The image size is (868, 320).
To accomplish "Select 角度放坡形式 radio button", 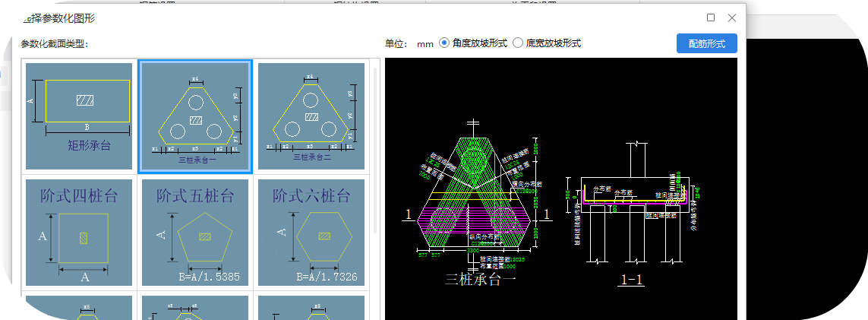I will 444,43.
